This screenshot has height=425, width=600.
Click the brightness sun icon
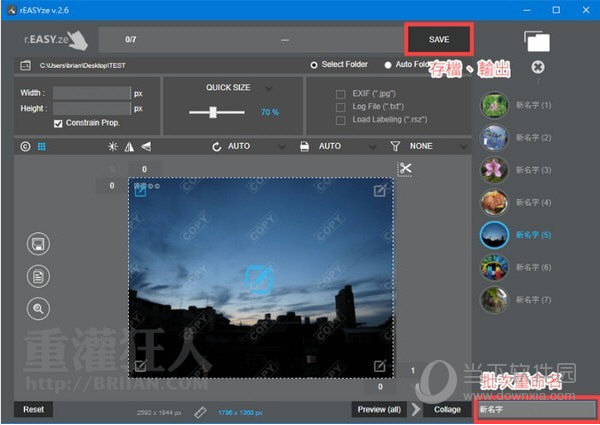(113, 147)
